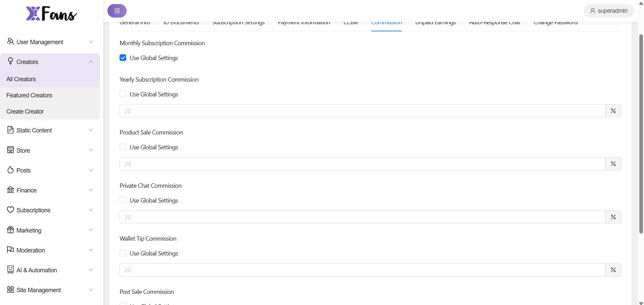This screenshot has height=305, width=644.
Task: Expand the Site Management chevron
Action: (91, 290)
